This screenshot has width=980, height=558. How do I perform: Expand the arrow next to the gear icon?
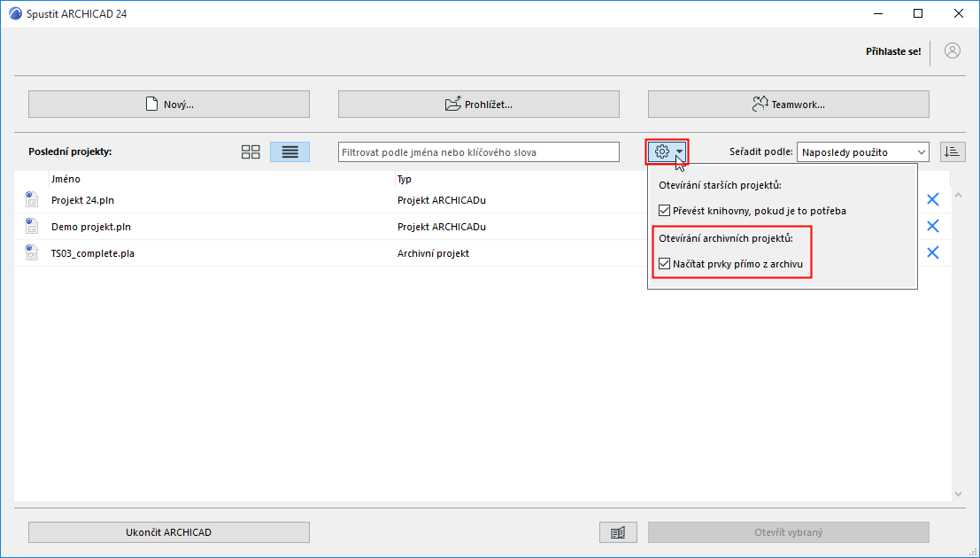[680, 151]
